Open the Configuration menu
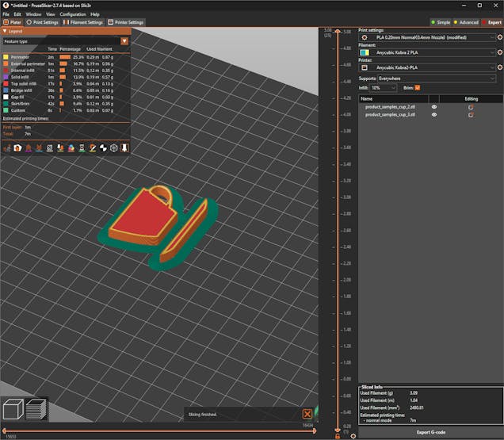 (x=72, y=14)
